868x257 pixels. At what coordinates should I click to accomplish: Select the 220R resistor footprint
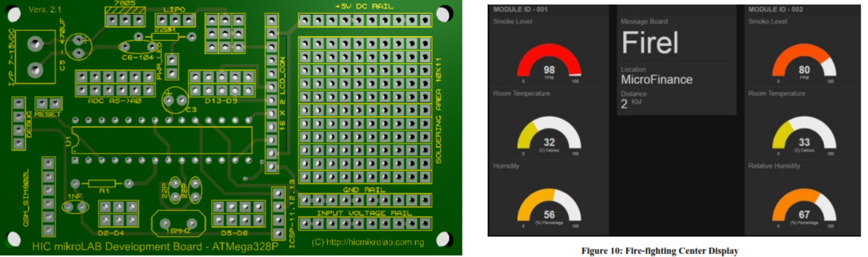pyautogui.click(x=164, y=37)
